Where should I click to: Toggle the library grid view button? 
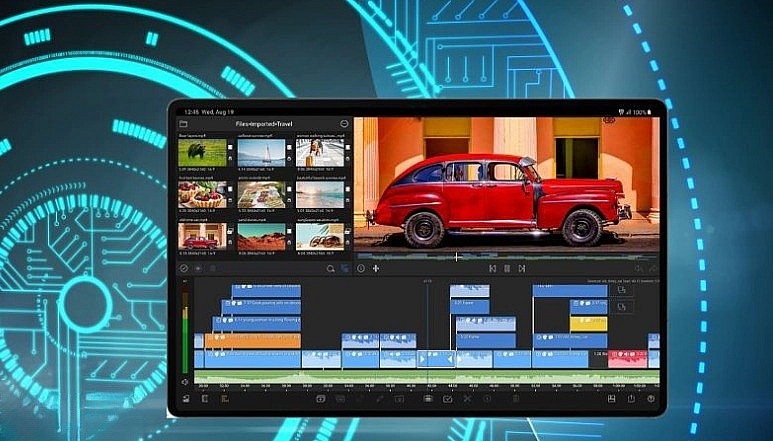[x=345, y=269]
